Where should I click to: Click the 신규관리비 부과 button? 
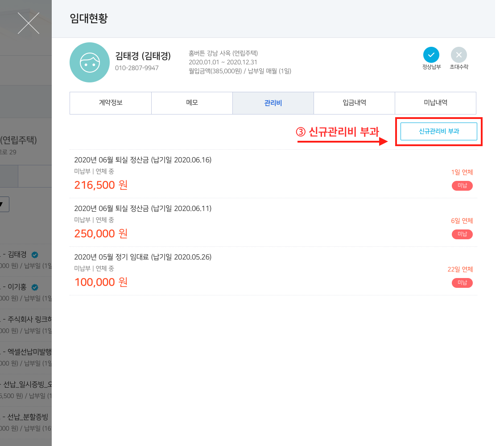[439, 131]
